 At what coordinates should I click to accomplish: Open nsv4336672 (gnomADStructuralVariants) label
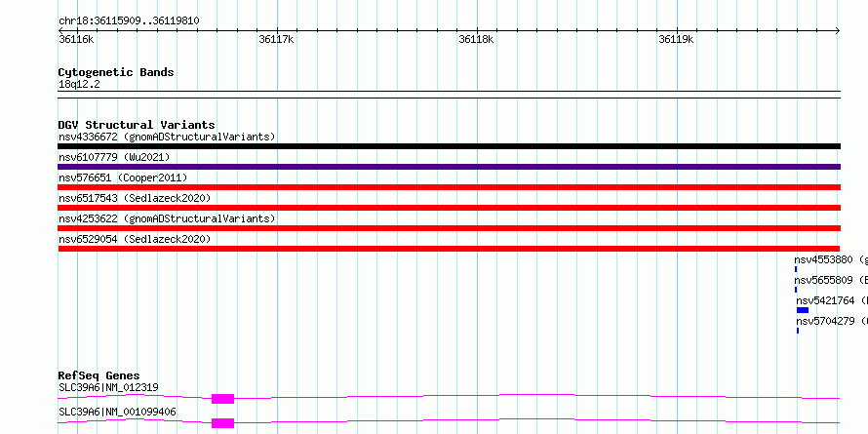coord(167,137)
